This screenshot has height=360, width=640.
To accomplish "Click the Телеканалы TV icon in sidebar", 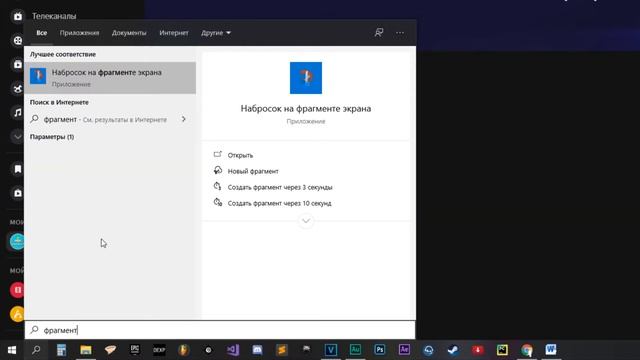I will pyautogui.click(x=18, y=16).
